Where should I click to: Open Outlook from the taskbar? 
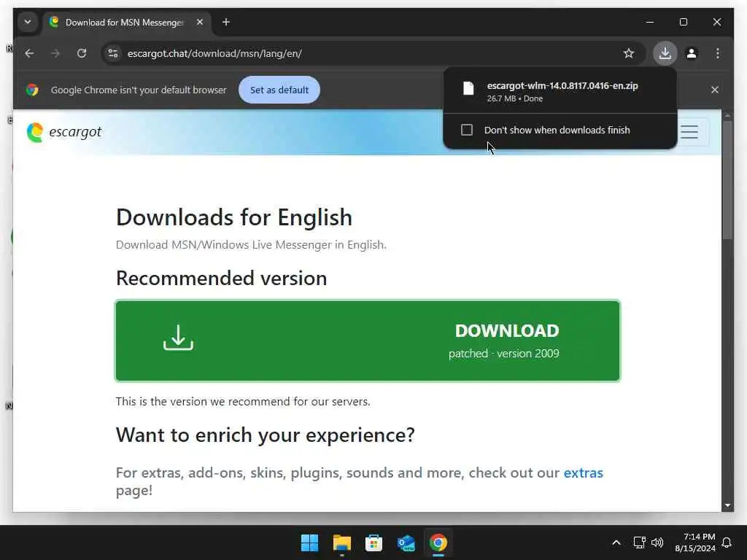point(406,542)
